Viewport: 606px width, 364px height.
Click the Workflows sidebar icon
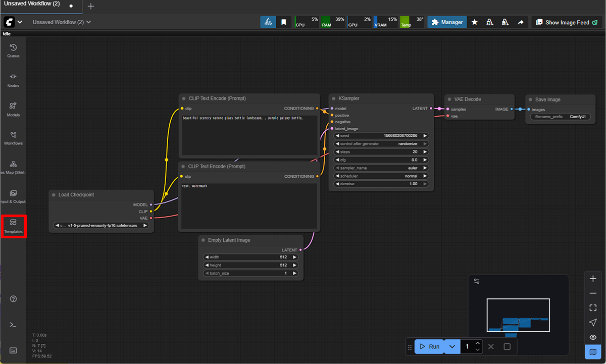point(13,138)
